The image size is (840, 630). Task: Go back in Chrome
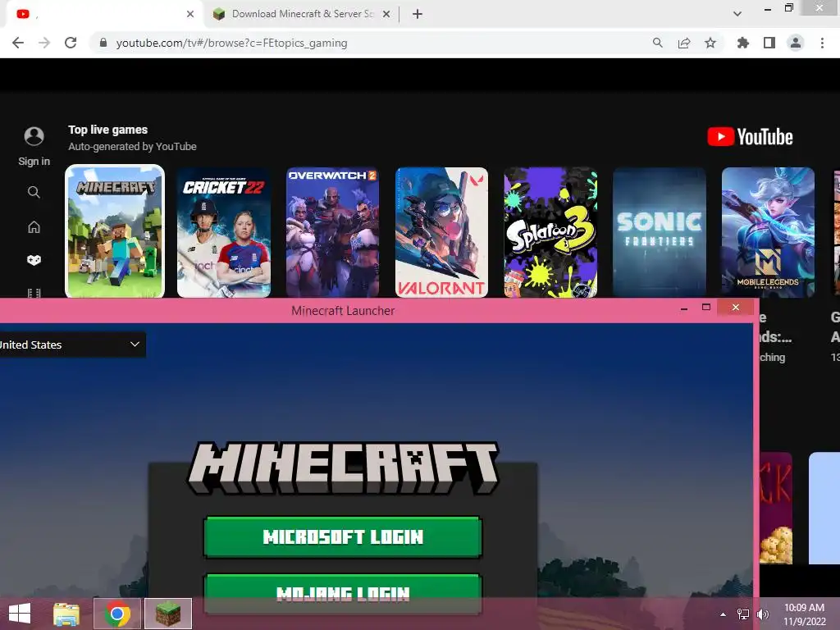click(x=18, y=43)
